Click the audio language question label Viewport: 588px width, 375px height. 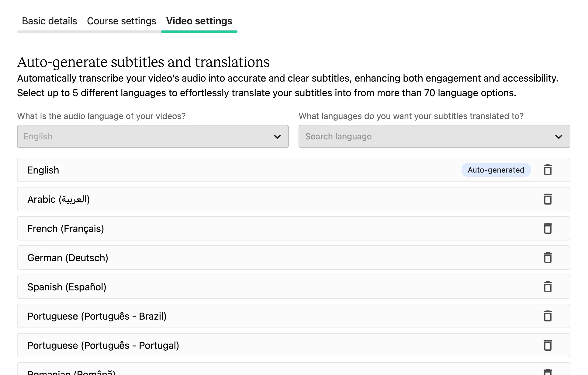[x=101, y=116]
